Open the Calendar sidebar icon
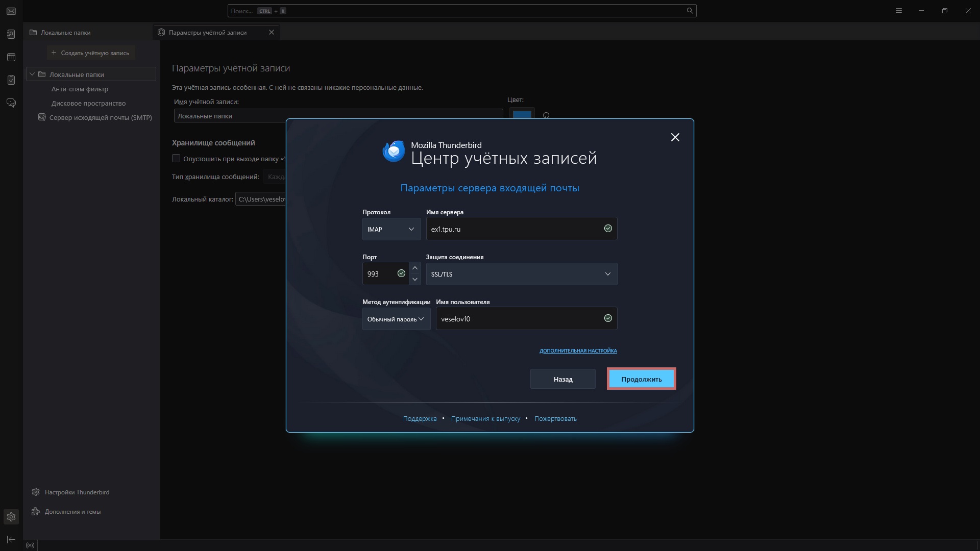Viewport: 980px width, 551px height. pyautogui.click(x=11, y=57)
